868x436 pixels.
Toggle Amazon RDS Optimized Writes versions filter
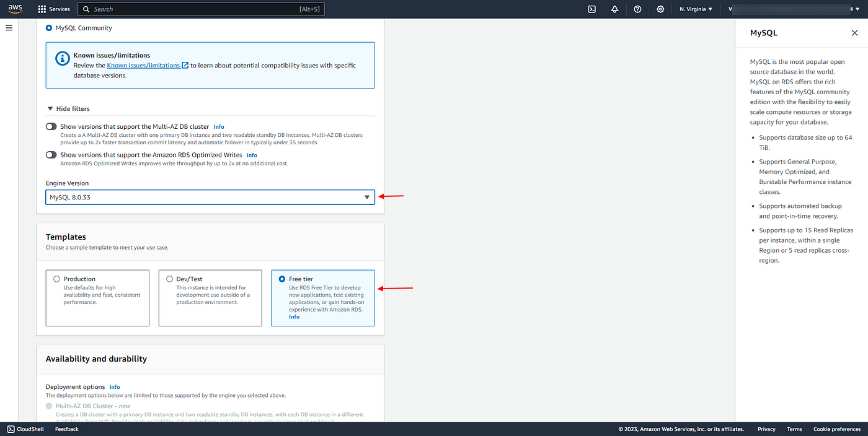click(x=51, y=155)
